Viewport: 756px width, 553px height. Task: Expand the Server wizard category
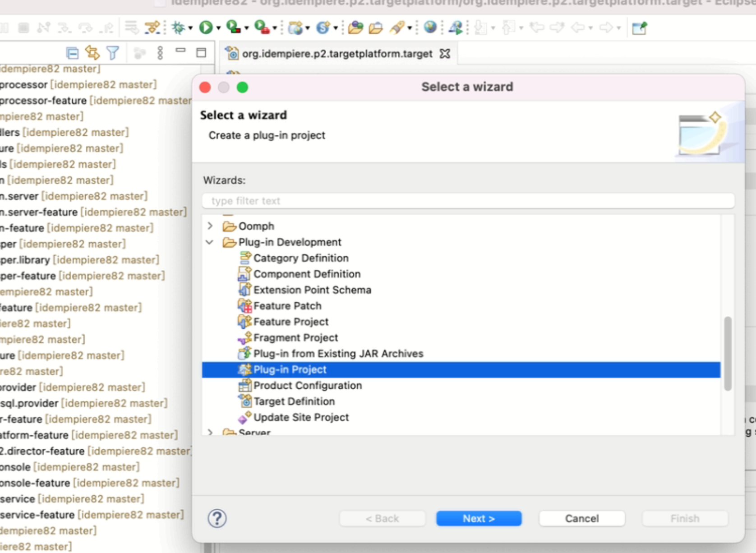pos(210,432)
